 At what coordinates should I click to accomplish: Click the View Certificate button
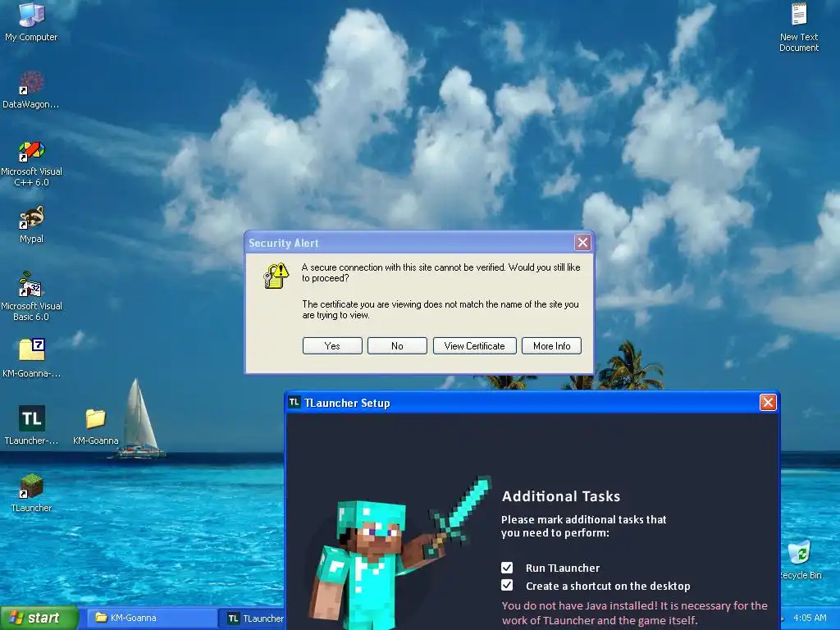coord(475,346)
